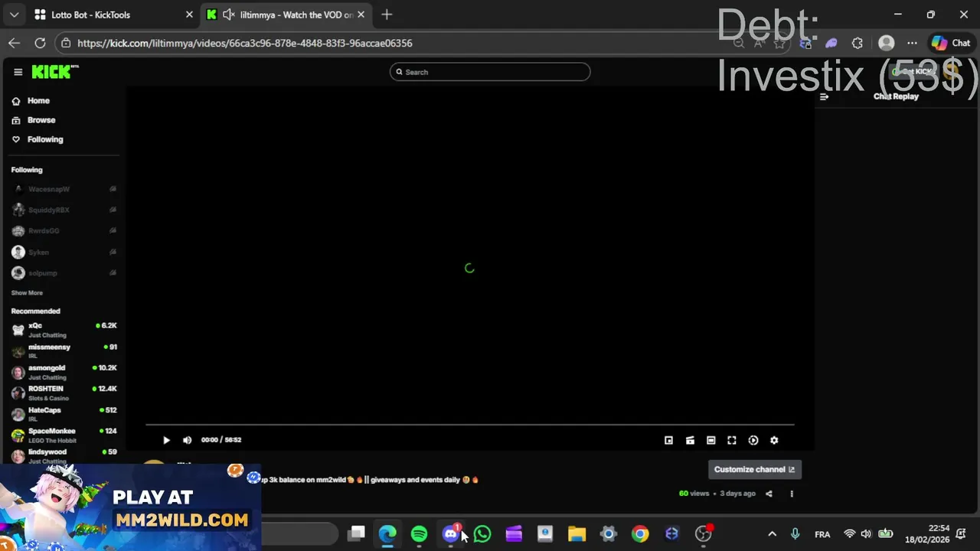Open the three-dot more options menu under the video

pos(792,494)
